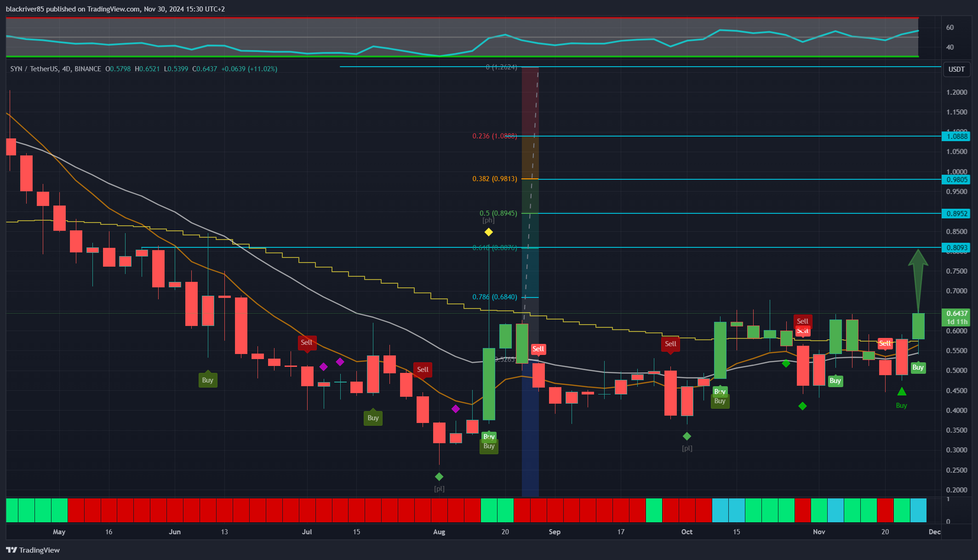Select the Fibonacci label 0.5 (0.8945)
This screenshot has width=978, height=560.
(x=498, y=213)
